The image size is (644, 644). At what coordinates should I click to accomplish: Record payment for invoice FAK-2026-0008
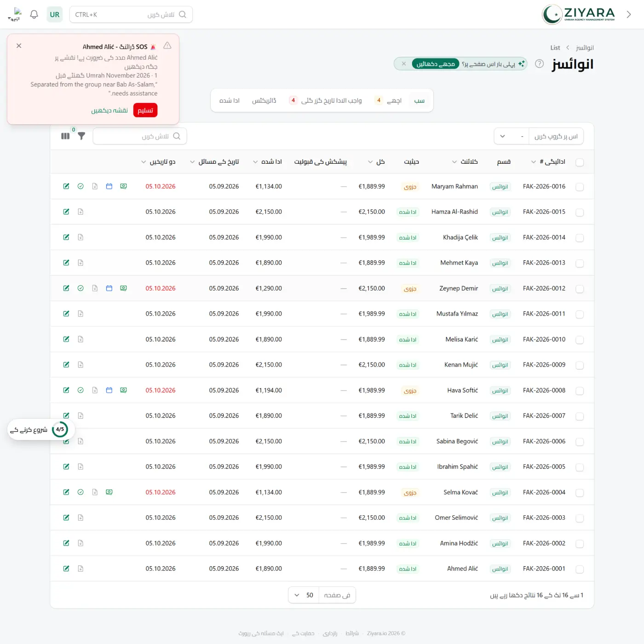coord(123,390)
